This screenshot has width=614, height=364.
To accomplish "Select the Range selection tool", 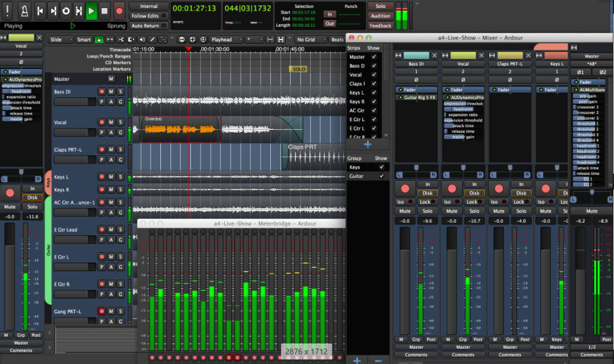I will (x=110, y=39).
